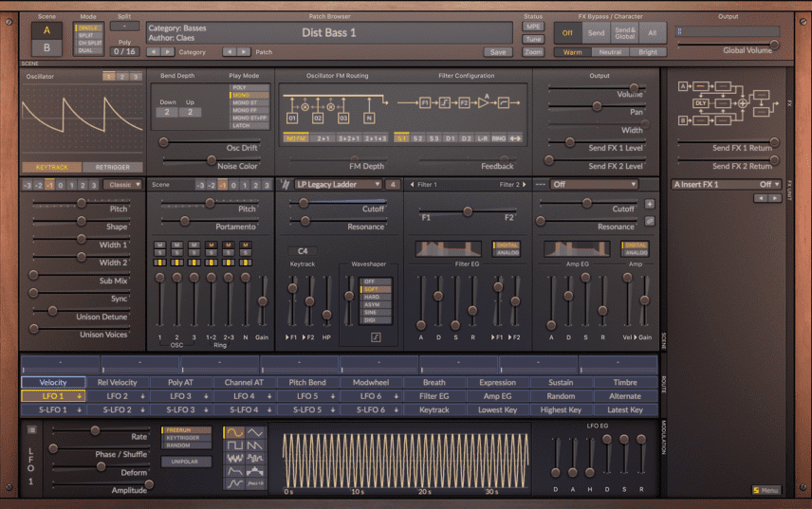
Task: Open the LFO 6 modulator arrow menu
Action: (x=397, y=396)
